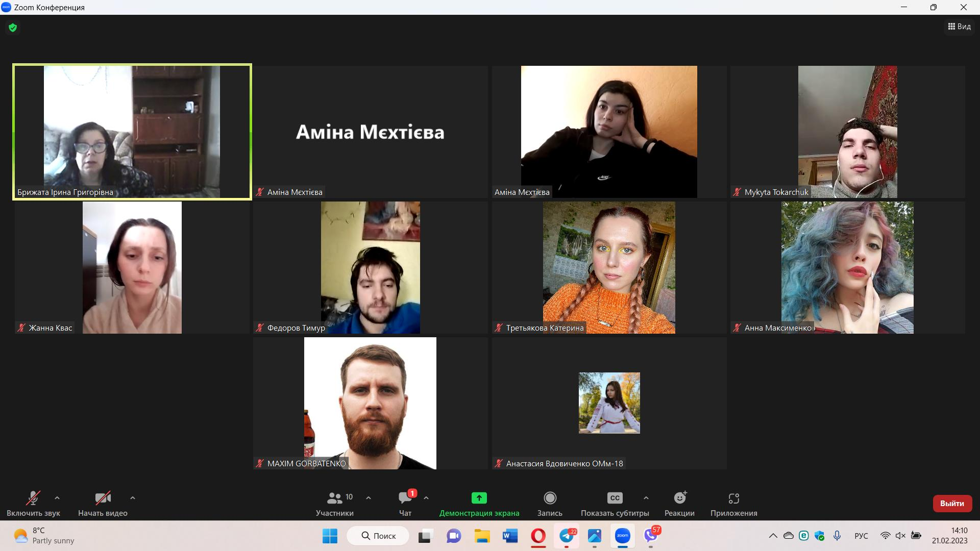Show subtitles with CC button
Screen dimensions: 980x551
(615, 503)
